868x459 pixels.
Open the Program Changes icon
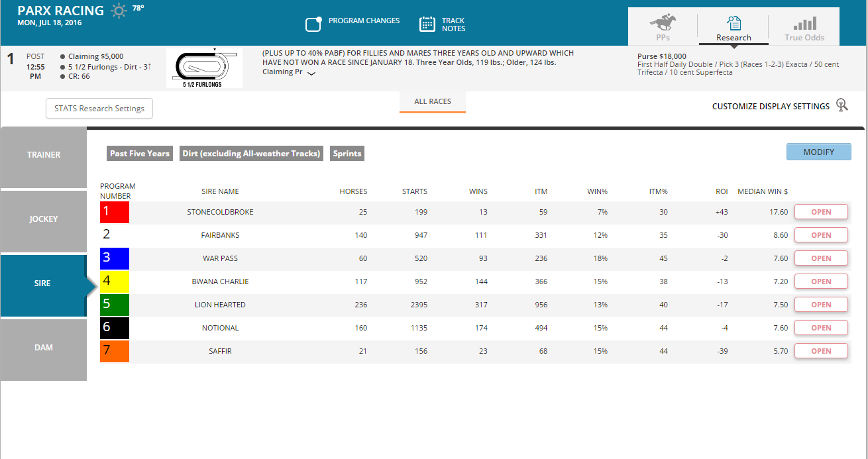click(x=313, y=25)
